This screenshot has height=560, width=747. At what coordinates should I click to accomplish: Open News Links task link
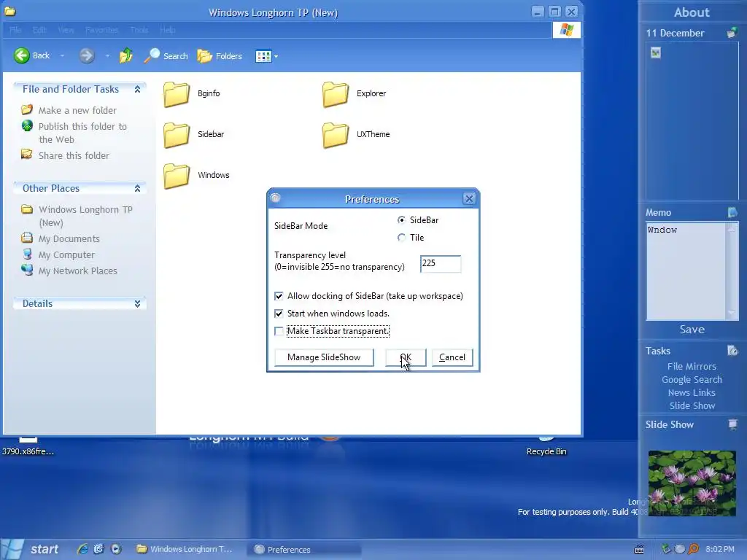point(692,393)
